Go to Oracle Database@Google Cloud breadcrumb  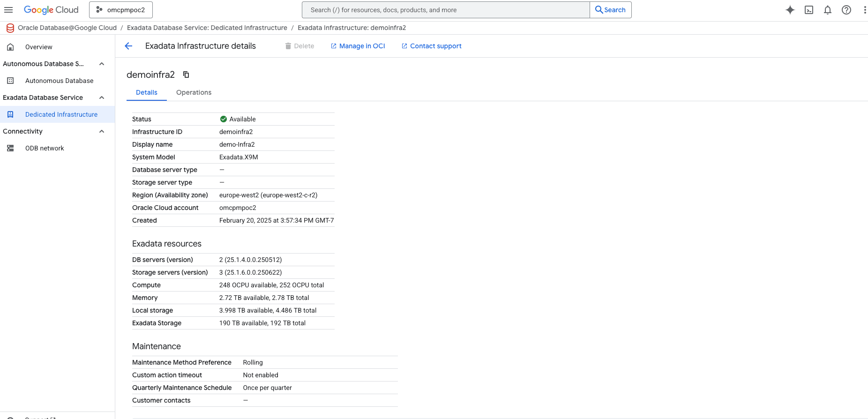click(67, 28)
